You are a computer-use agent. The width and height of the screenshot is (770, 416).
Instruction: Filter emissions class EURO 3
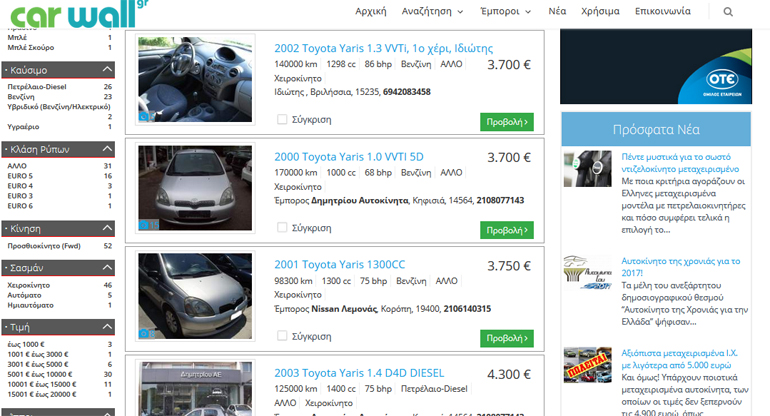click(20, 196)
